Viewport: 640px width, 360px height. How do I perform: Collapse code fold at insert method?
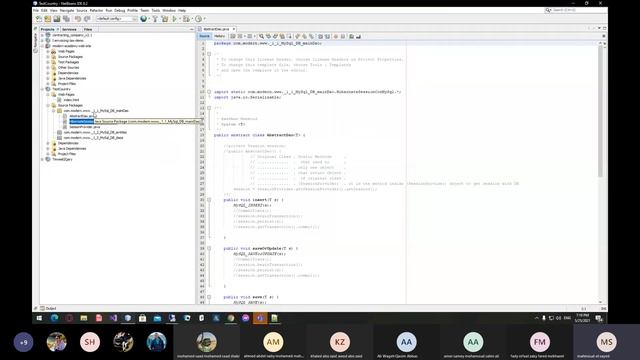(209, 200)
